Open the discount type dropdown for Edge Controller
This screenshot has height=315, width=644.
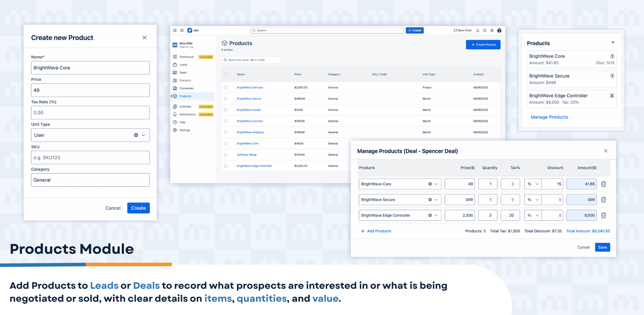coord(533,216)
